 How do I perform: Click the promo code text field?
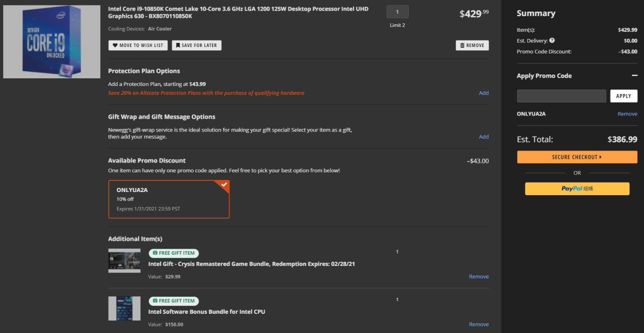coord(562,96)
